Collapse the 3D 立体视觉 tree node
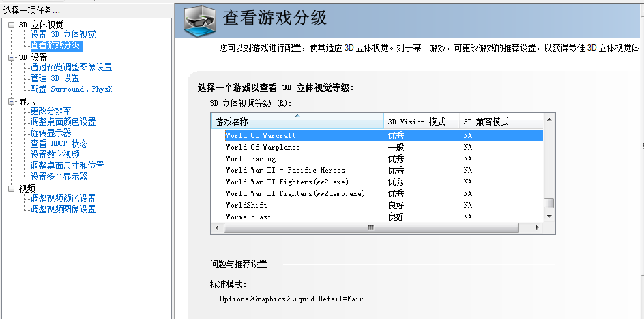This screenshot has height=319, width=644. [x=12, y=25]
